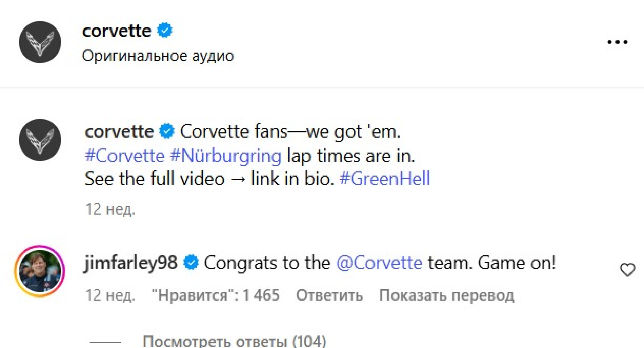Click the Corvette logo avatar in header
The image size is (644, 348).
coord(40,42)
